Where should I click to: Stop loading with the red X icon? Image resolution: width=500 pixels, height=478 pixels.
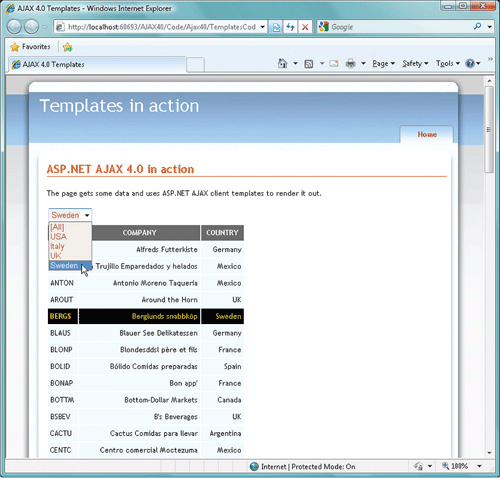click(x=305, y=27)
